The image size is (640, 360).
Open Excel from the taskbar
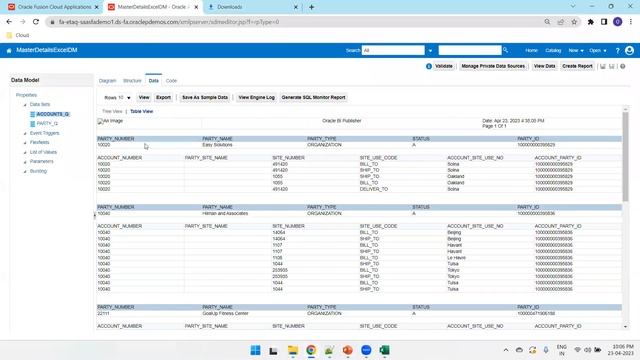point(384,350)
